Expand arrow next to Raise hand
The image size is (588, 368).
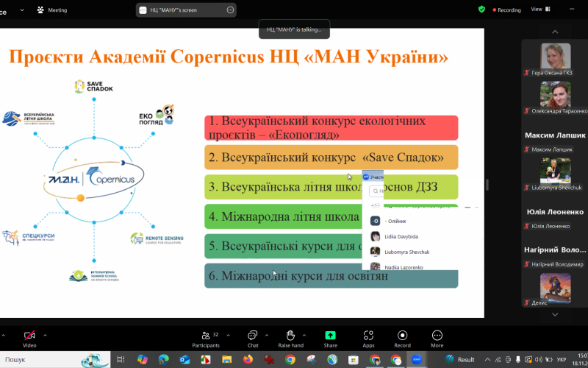click(x=304, y=335)
